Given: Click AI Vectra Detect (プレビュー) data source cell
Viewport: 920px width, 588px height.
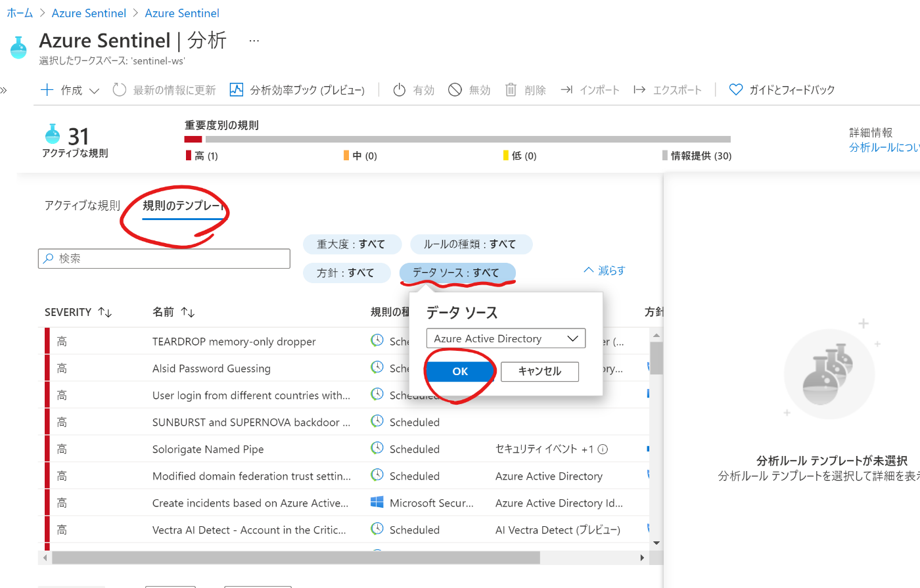Looking at the screenshot, I should pyautogui.click(x=558, y=530).
